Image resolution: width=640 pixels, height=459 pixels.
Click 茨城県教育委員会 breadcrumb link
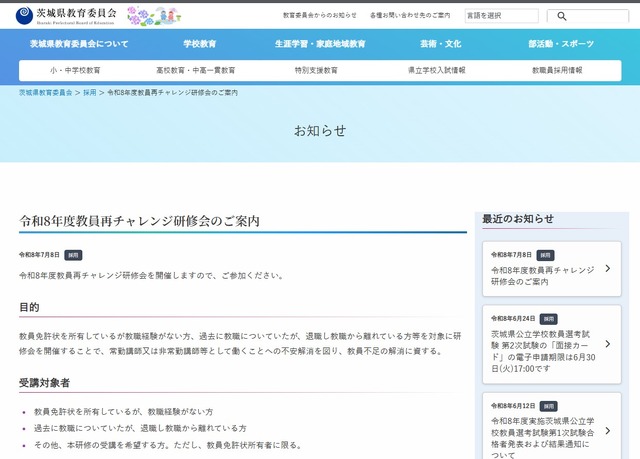click(45, 93)
